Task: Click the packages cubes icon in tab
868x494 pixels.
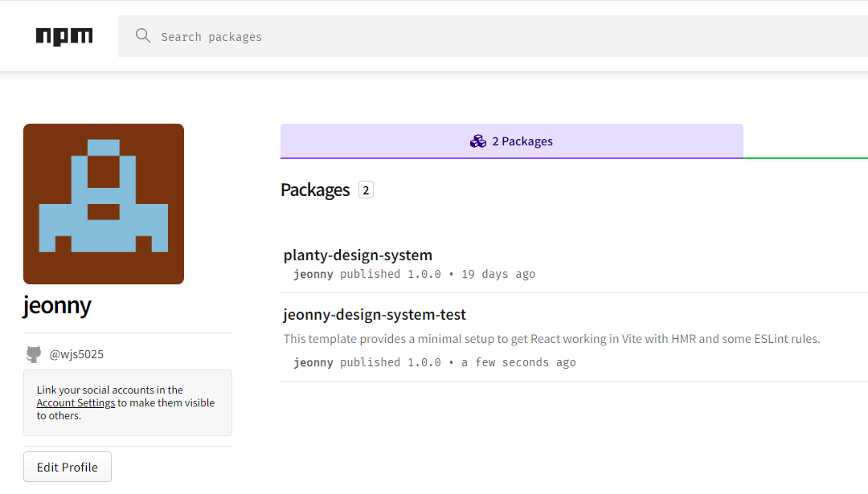Action: click(477, 141)
